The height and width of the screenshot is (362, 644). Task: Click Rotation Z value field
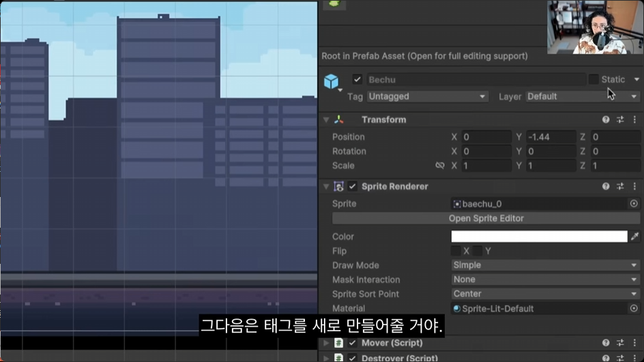point(615,151)
